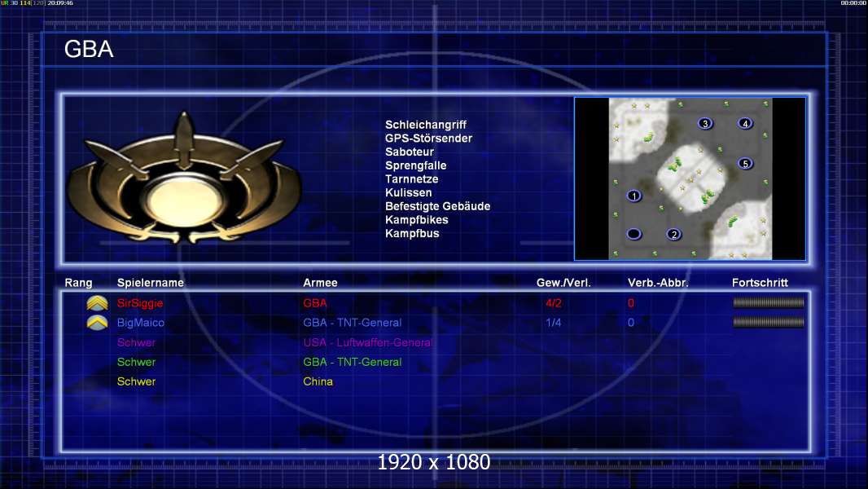Select start position 1 on the map
The height and width of the screenshot is (489, 868).
(633, 196)
